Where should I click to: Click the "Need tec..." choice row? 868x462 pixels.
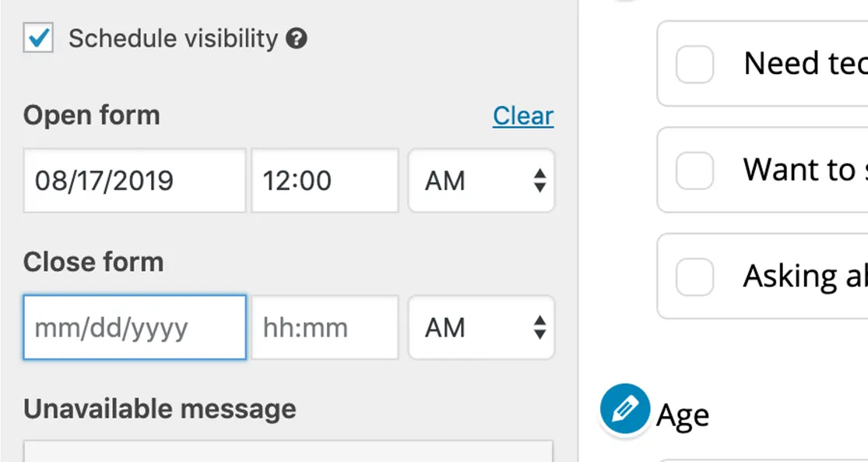tap(786, 65)
